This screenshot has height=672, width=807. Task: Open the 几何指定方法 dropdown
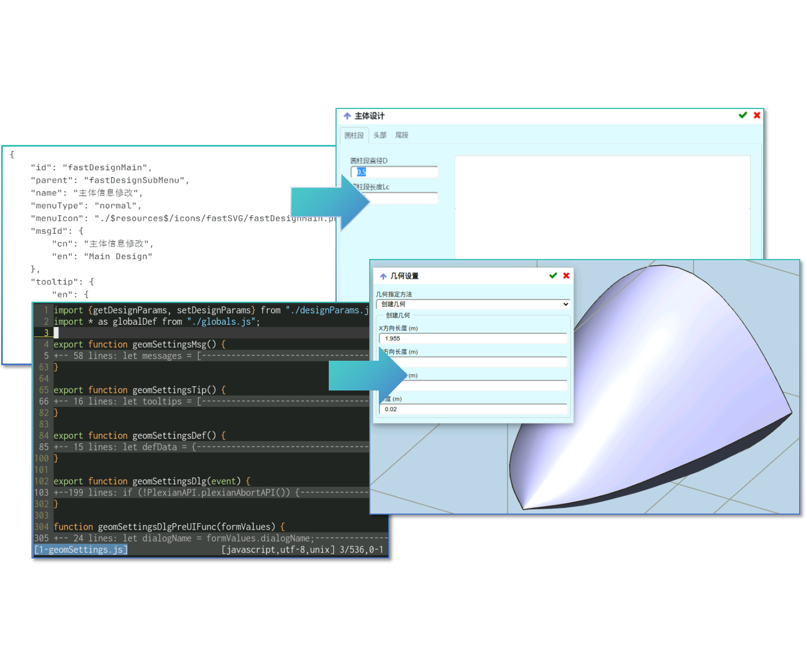coord(473,304)
